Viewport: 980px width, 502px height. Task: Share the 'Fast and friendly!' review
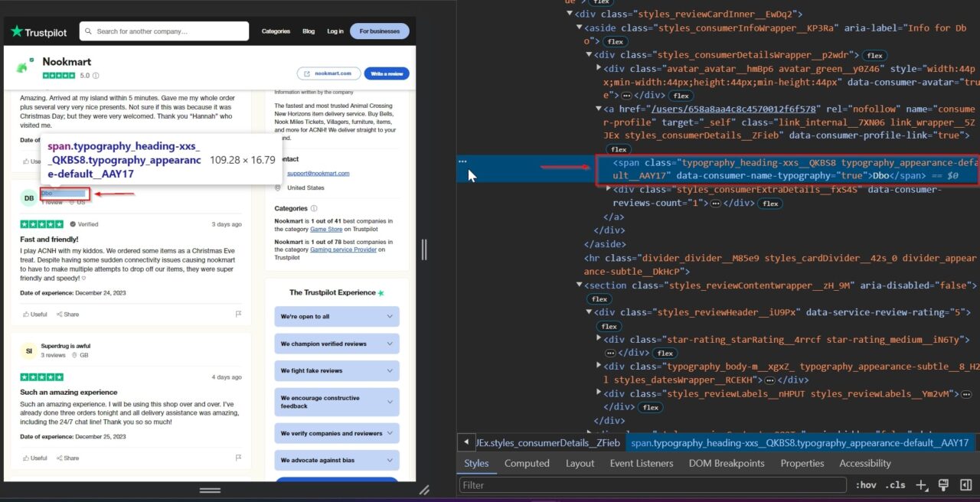(67, 314)
